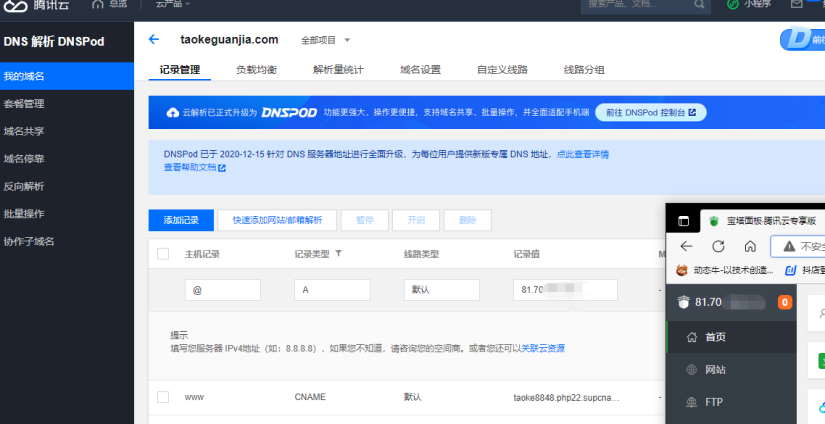Viewport: 825px width, 424px height.
Task: Open the 线路类型 box showing 默认
Action: pyautogui.click(x=441, y=290)
